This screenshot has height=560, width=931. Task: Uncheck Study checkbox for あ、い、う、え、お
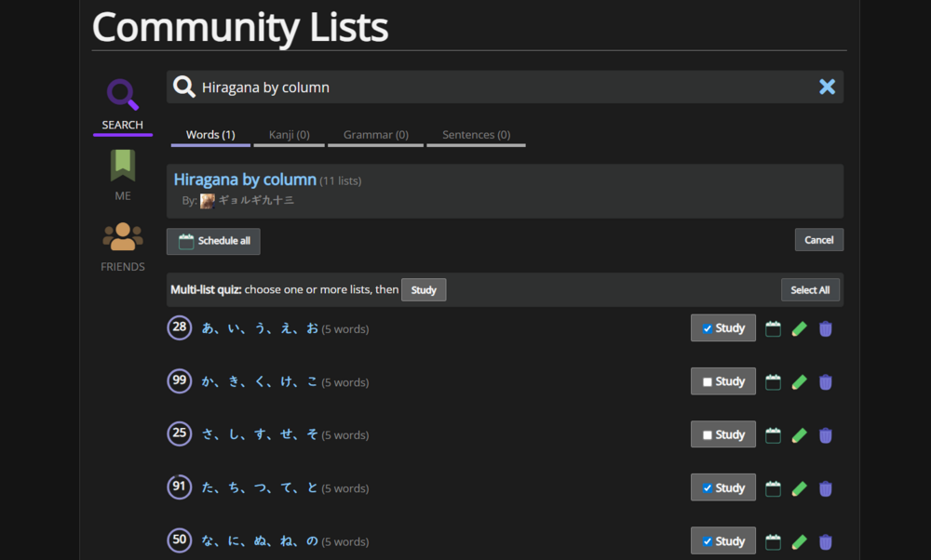pyautogui.click(x=708, y=328)
